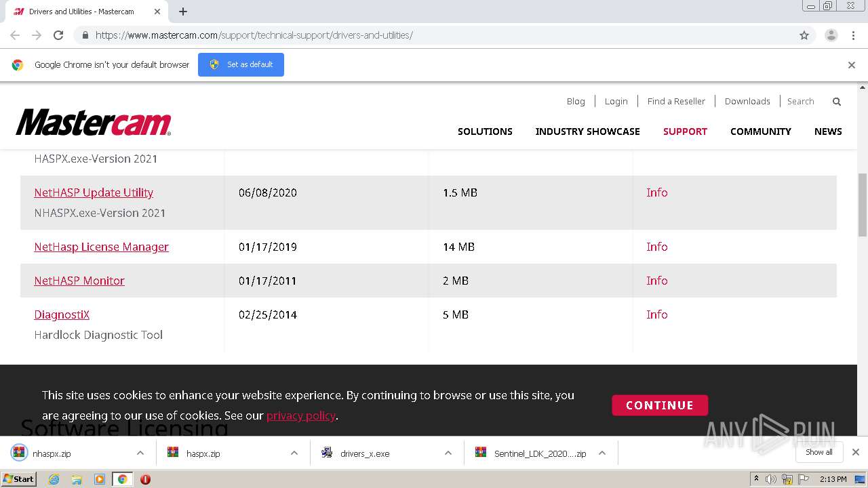The image size is (868, 488).
Task: Close the Drivers and Utilities tab
Action: (x=157, y=12)
